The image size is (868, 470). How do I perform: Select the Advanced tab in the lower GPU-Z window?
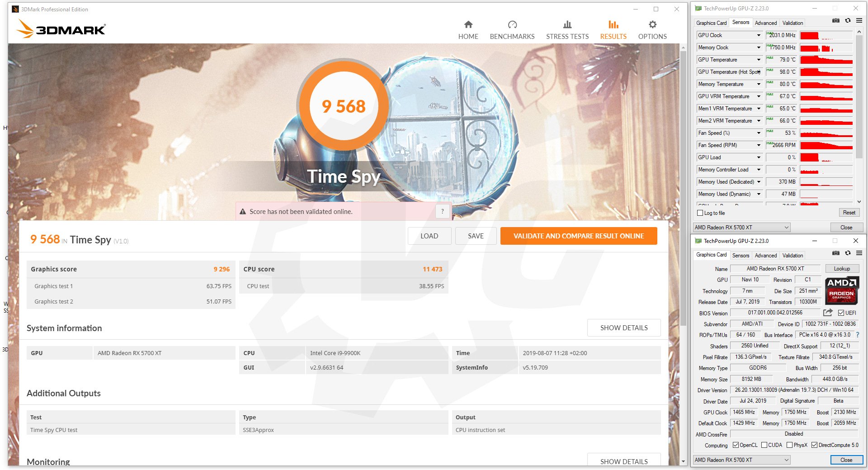tap(766, 256)
